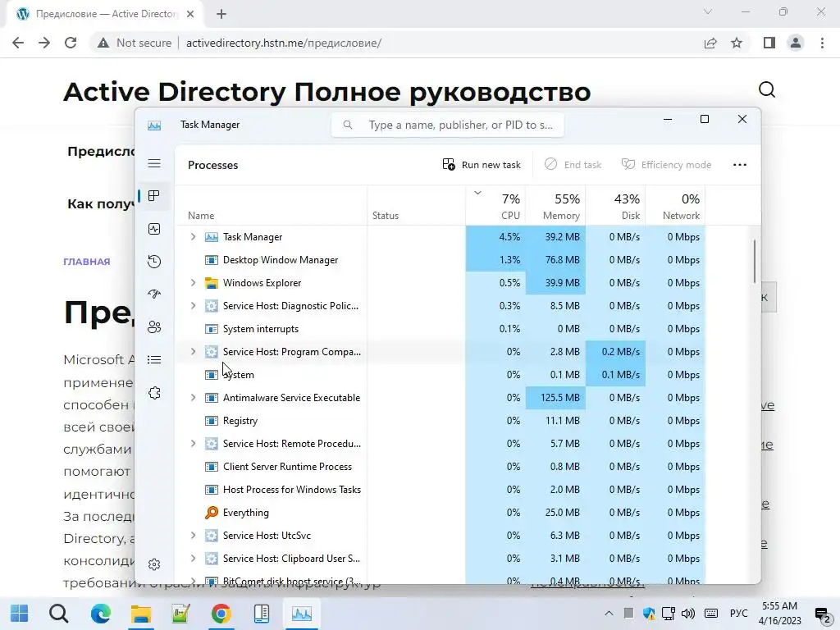Click Efficiency mode button

666,165
